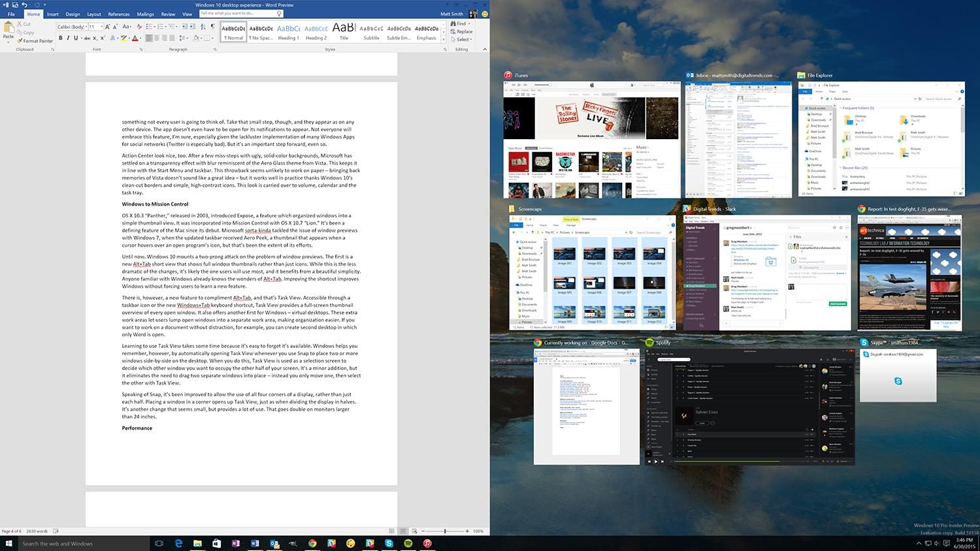980x551 pixels.
Task: Click the Matt Smith account name
Action: click(452, 14)
